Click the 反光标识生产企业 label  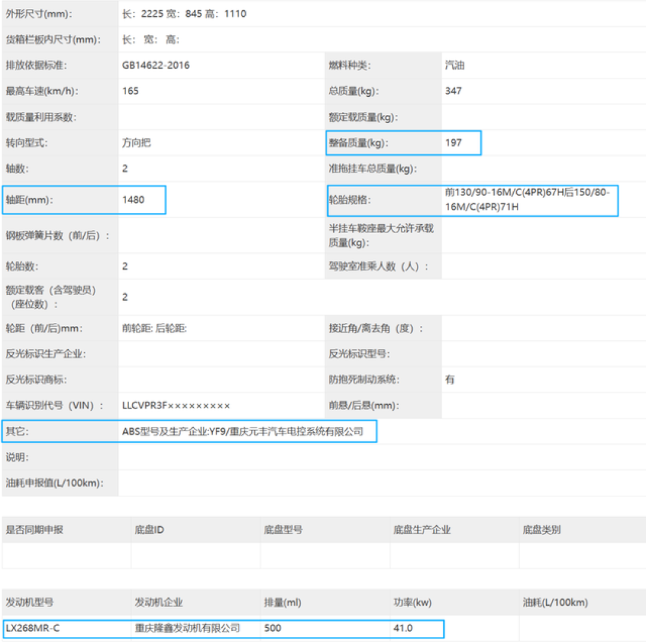[x=45, y=354]
